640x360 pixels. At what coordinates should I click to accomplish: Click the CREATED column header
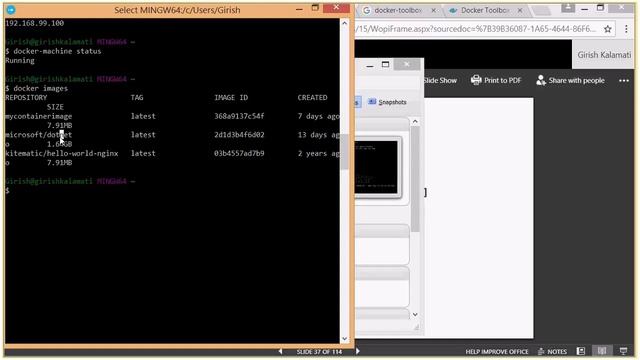point(312,98)
